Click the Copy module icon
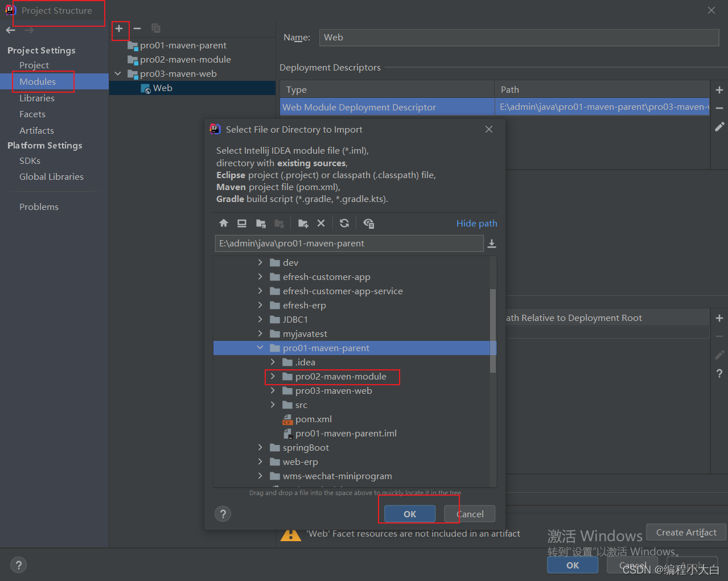 click(x=156, y=28)
